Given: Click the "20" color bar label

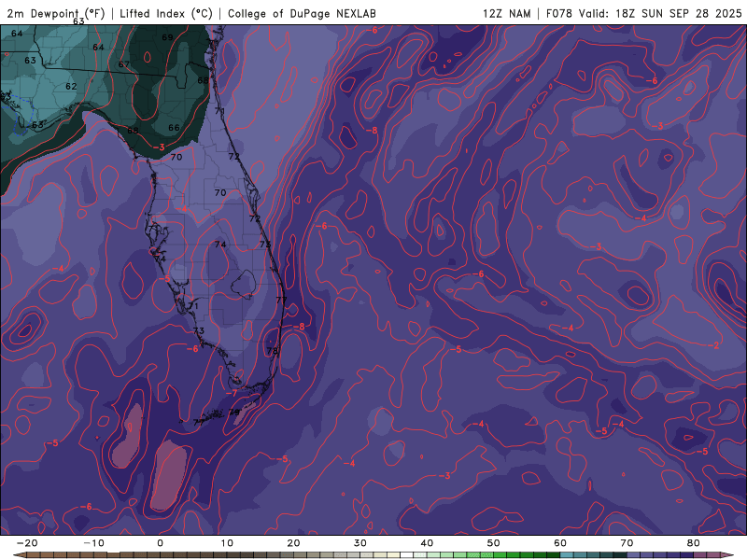Looking at the screenshot, I should click(x=293, y=543).
